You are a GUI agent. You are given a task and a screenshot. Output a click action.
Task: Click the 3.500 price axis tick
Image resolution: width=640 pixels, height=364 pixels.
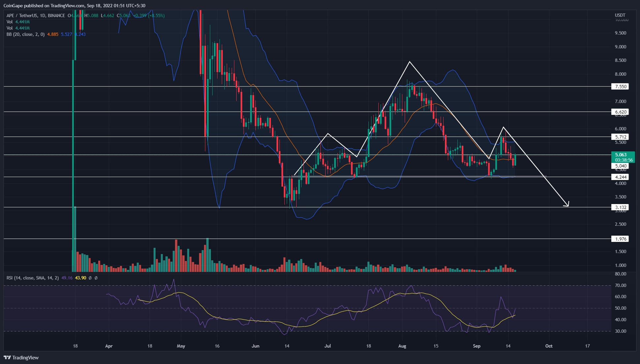click(621, 197)
